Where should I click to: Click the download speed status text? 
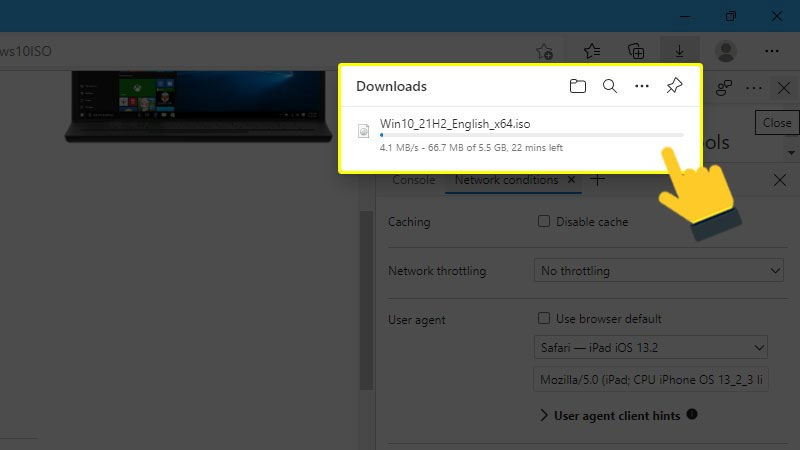pyautogui.click(x=471, y=148)
